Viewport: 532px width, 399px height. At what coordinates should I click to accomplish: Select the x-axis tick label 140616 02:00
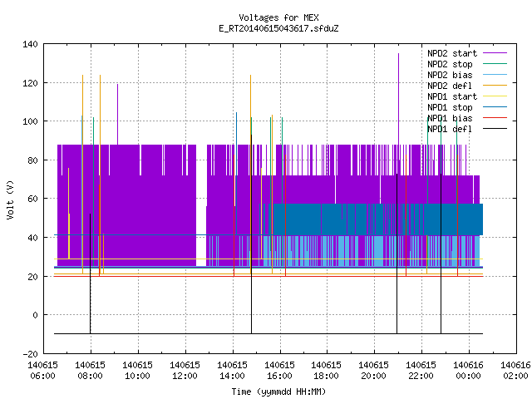(x=515, y=371)
